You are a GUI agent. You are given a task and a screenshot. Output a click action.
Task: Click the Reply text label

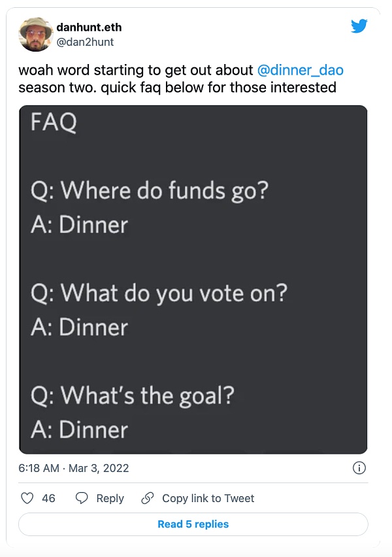[x=110, y=498]
